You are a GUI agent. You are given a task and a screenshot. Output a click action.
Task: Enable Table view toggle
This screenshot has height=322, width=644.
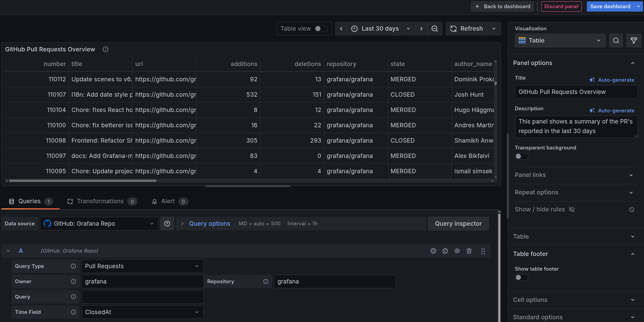[321, 29]
